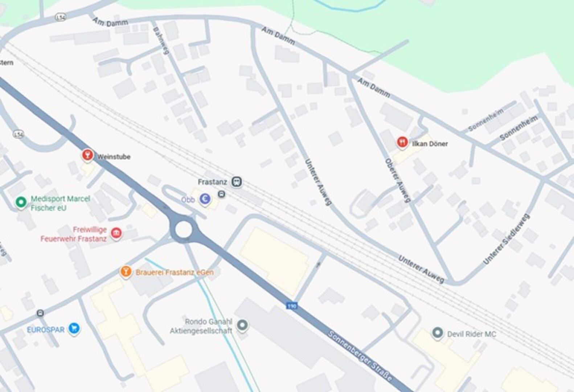Click the 190 road shield
Screen dimensions: 574x392
point(291,306)
